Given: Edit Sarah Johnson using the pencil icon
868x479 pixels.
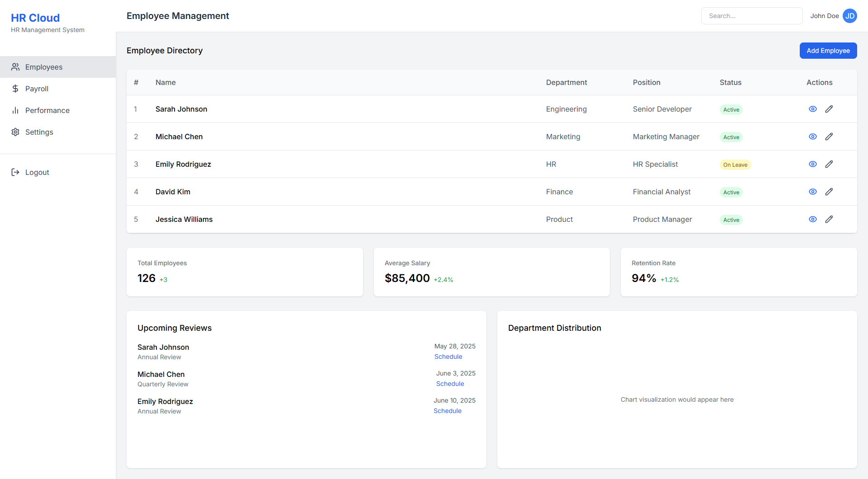Looking at the screenshot, I should click(829, 109).
